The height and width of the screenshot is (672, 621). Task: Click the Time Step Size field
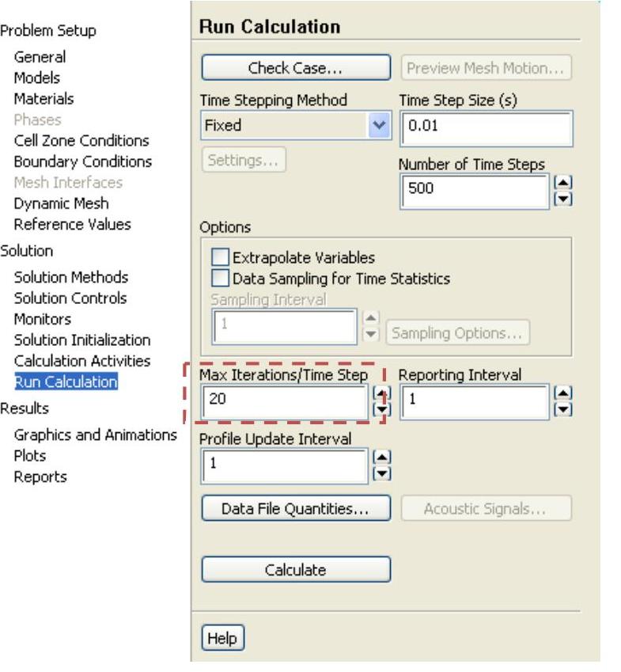[x=485, y=127]
